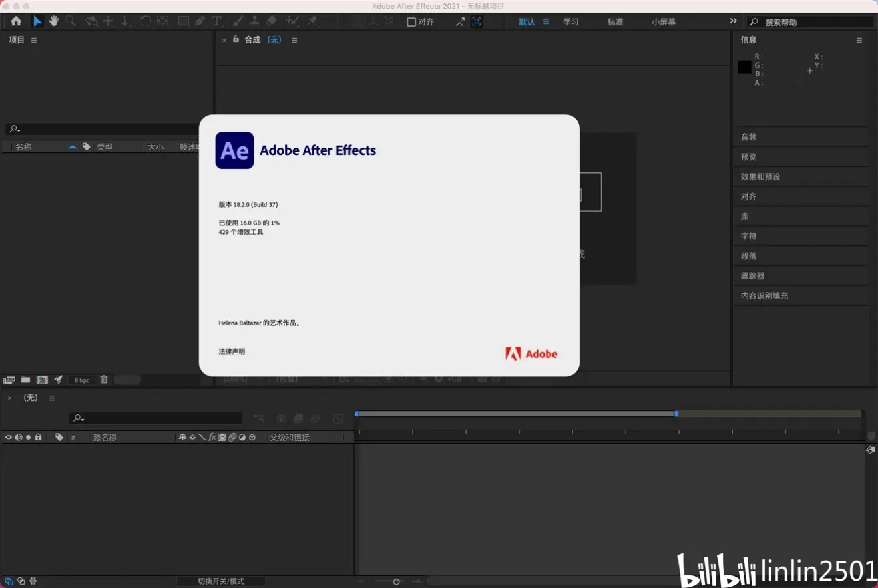Click the shy switch column icon

[182, 437]
